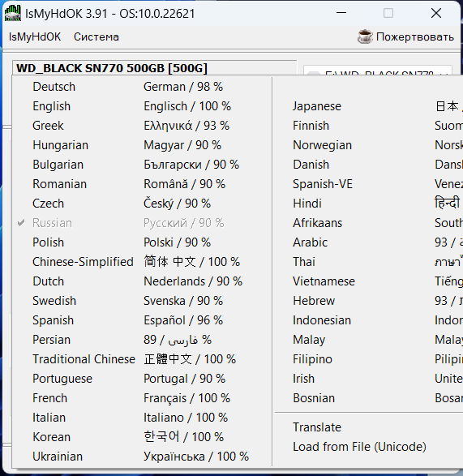The height and width of the screenshot is (476, 463).
Task: Switch to Afrikaans language
Action: coord(369,223)
